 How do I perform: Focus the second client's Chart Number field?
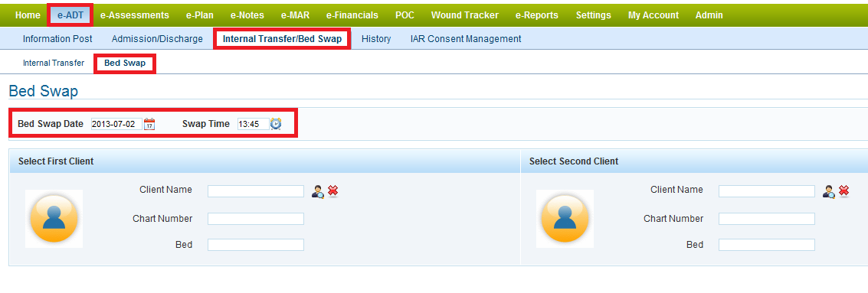point(767,219)
